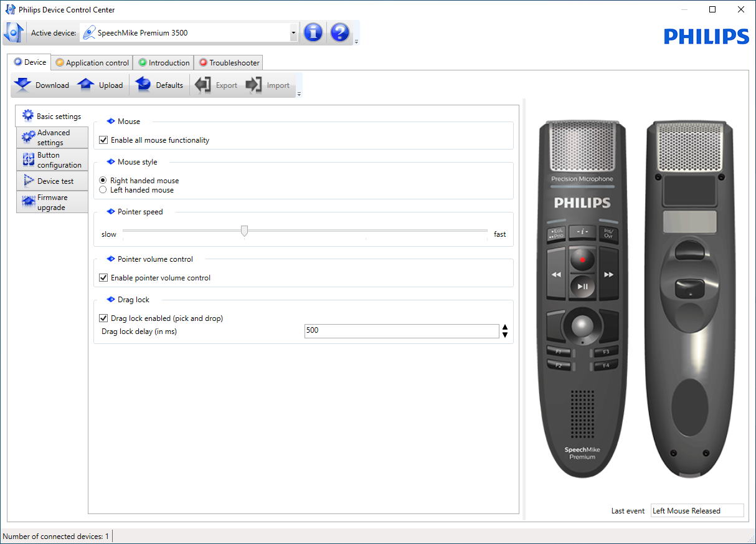The image size is (756, 544).
Task: Click the F2 key on the device image
Action: 559,366
